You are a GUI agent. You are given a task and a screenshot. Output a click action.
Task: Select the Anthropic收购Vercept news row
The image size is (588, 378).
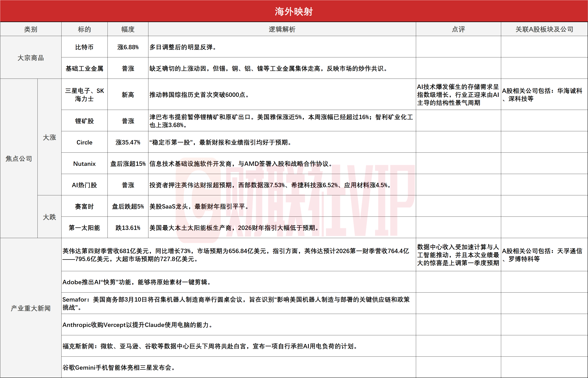pyautogui.click(x=137, y=325)
